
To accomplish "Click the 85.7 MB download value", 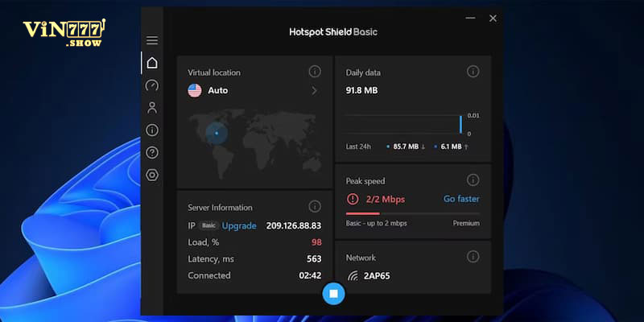I will [406, 147].
